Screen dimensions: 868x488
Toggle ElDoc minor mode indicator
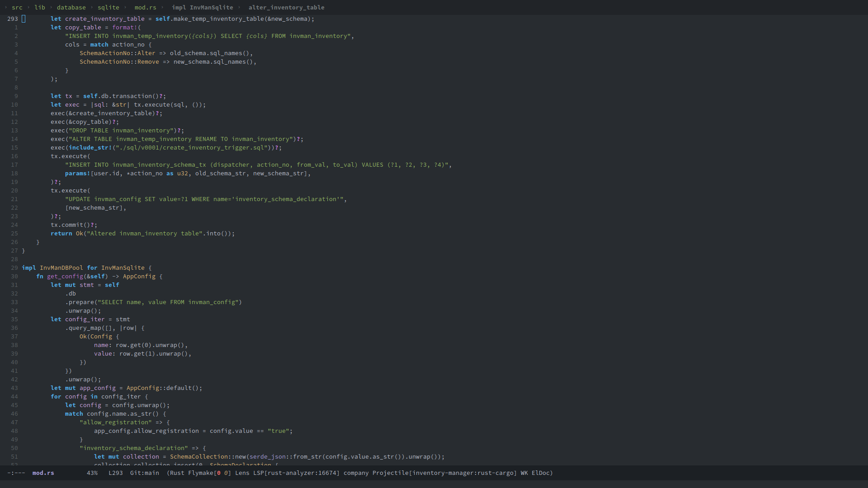point(541,473)
